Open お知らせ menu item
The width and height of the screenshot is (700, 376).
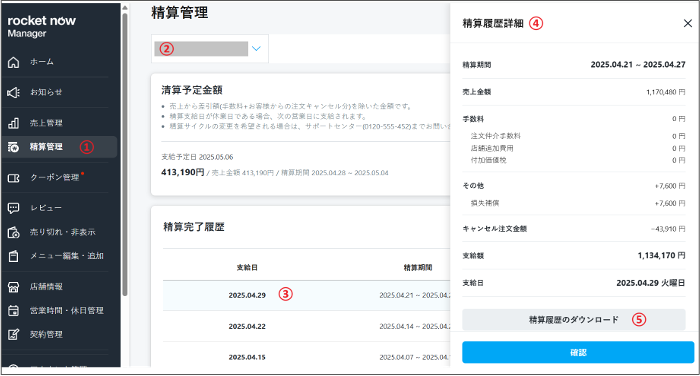[46, 92]
